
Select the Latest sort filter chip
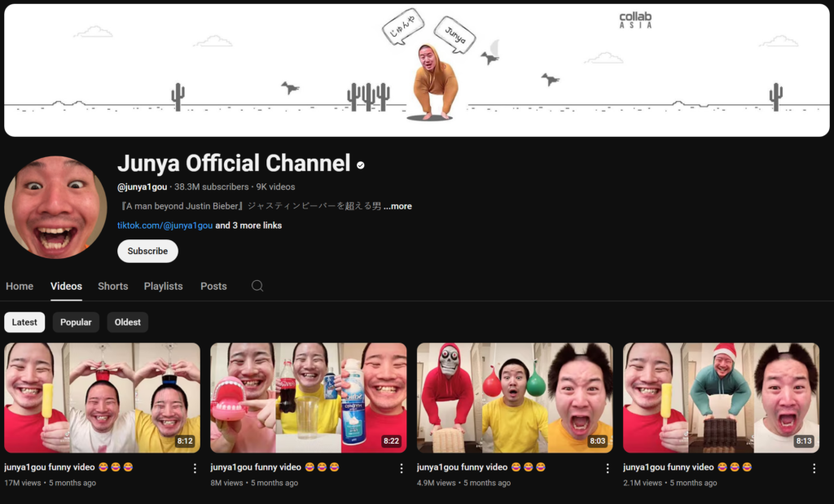coord(24,322)
